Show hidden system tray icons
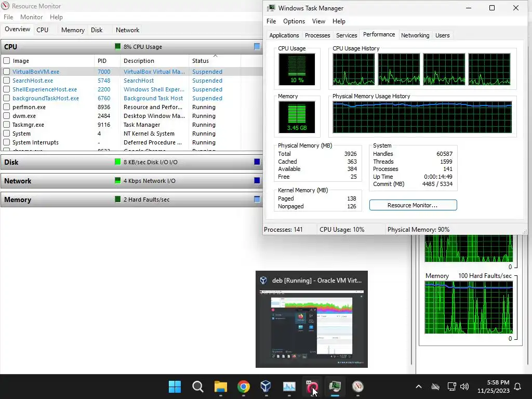 coord(419,387)
